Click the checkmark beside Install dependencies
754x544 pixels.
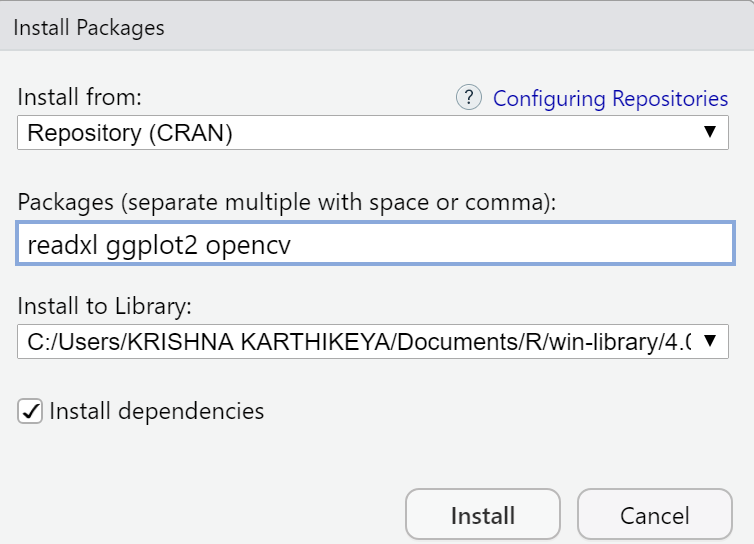[31, 411]
